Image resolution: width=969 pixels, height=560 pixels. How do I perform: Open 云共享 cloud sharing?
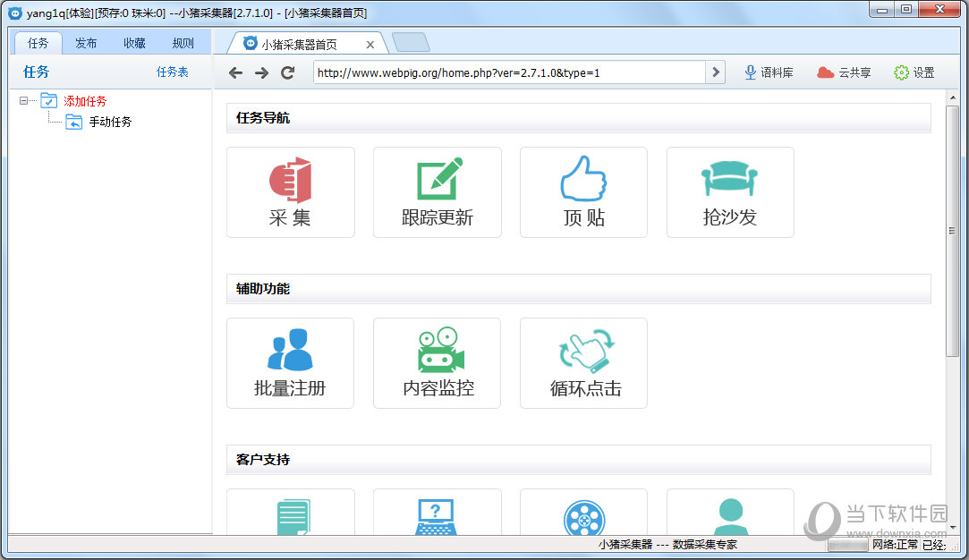pos(844,72)
